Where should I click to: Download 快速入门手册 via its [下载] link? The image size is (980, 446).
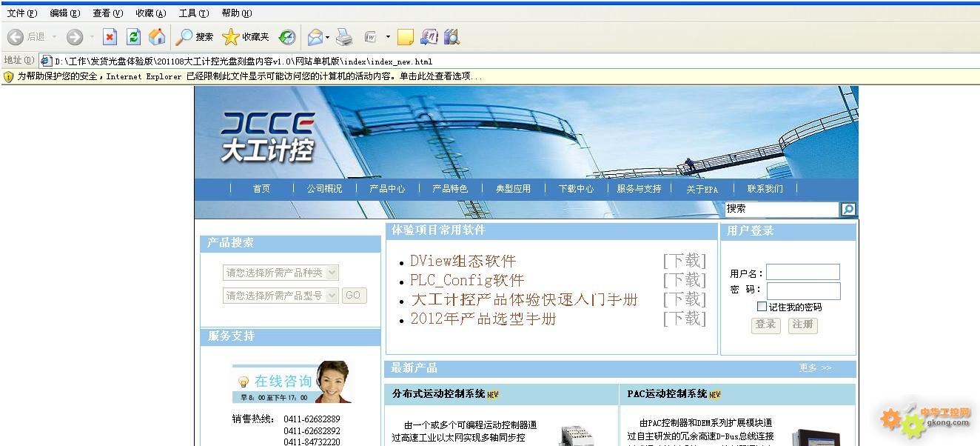(685, 299)
